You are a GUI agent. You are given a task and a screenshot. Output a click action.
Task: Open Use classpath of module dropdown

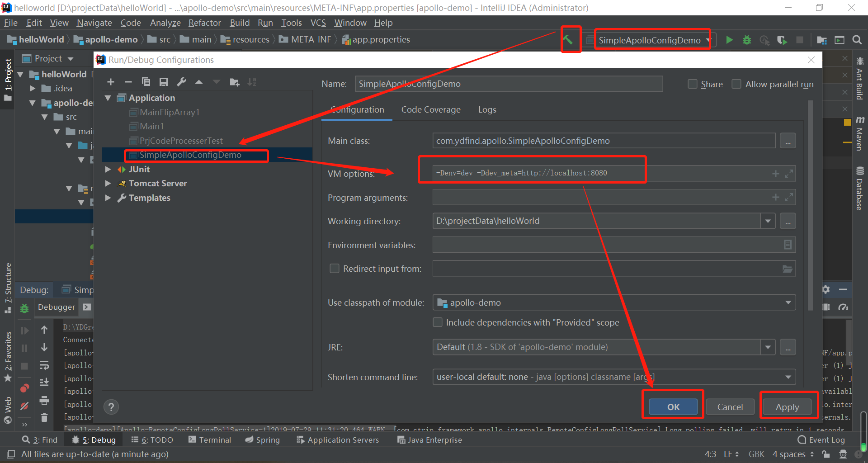point(788,302)
